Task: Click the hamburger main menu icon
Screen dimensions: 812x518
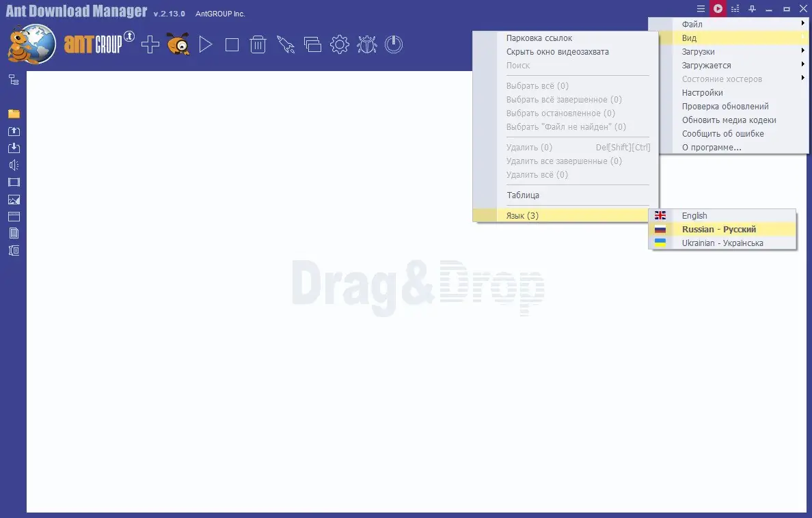Action: point(701,9)
